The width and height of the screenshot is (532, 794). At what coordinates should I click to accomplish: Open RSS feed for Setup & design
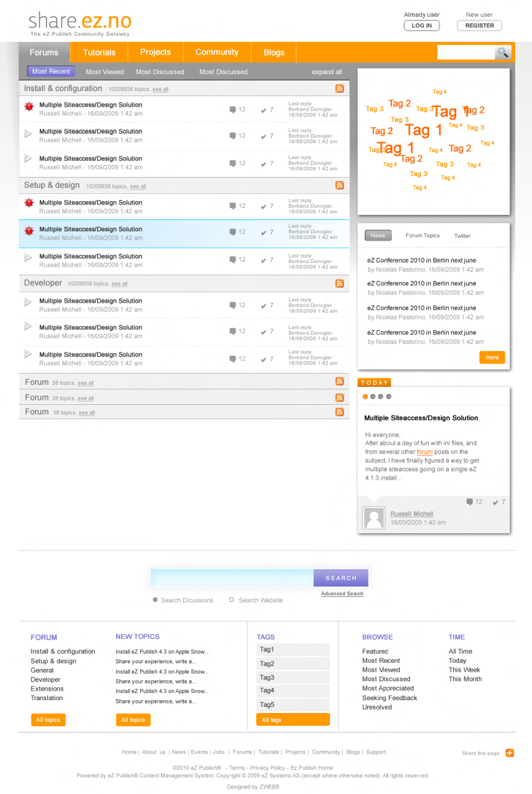pos(339,185)
